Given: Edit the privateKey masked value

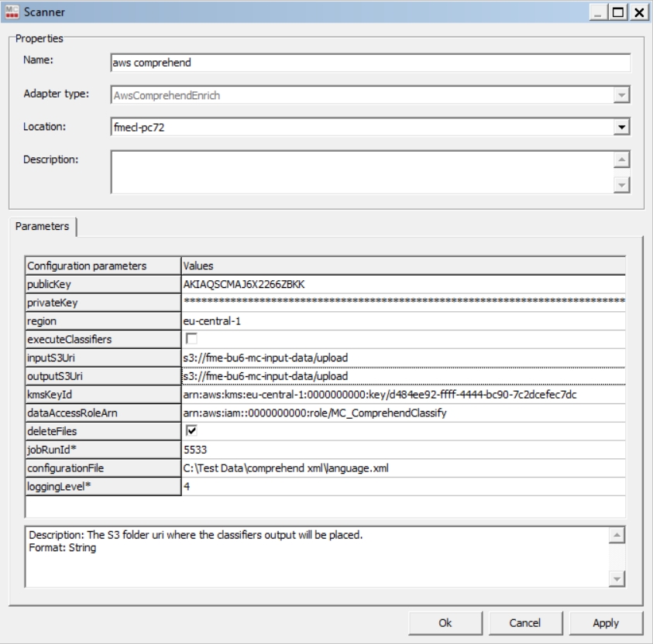Looking at the screenshot, I should click(403, 303).
